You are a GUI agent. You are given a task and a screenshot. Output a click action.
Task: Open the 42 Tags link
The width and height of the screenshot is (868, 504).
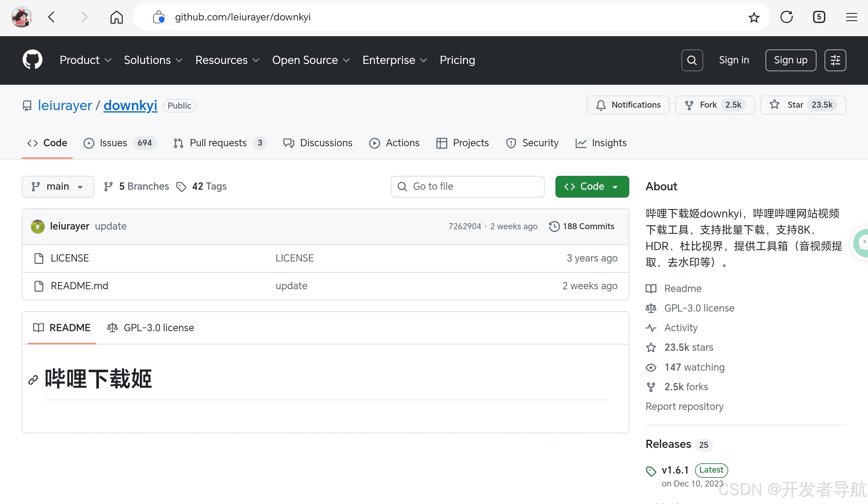tap(202, 186)
